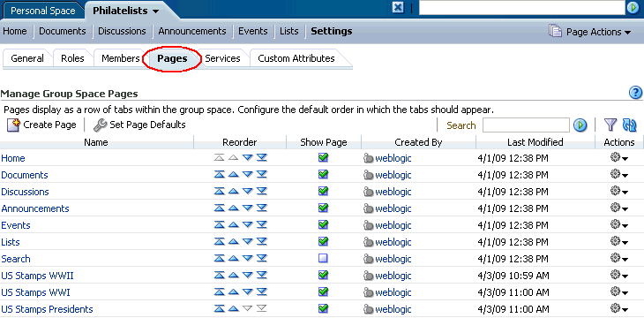644x318 pixels.
Task: Click the top banner search field
Action: click(521, 8)
